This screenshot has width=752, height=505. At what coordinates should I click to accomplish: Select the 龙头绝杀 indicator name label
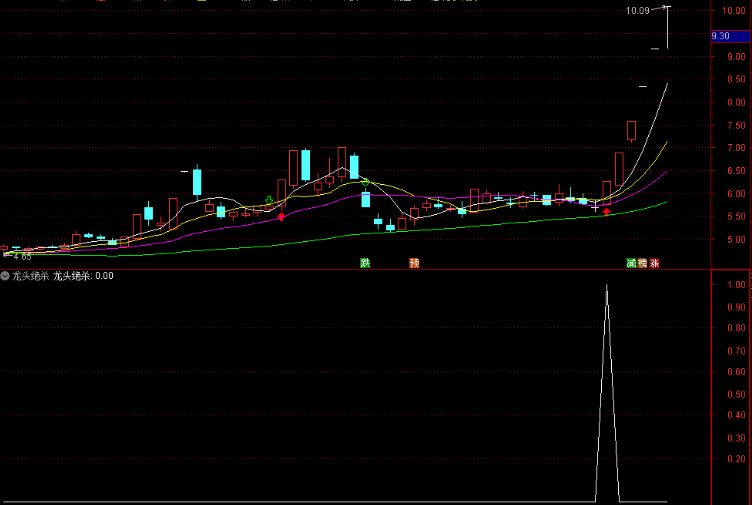(x=31, y=276)
